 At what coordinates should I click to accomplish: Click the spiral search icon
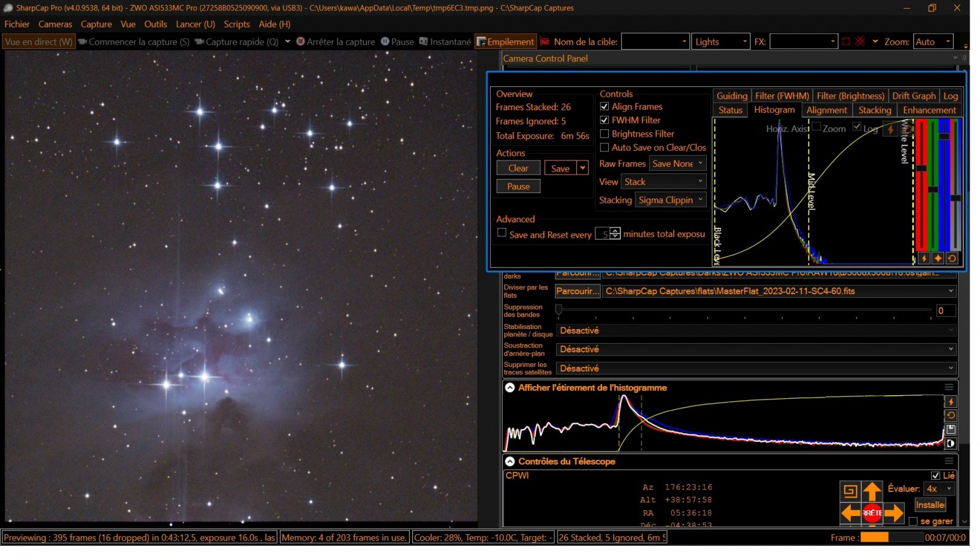850,491
